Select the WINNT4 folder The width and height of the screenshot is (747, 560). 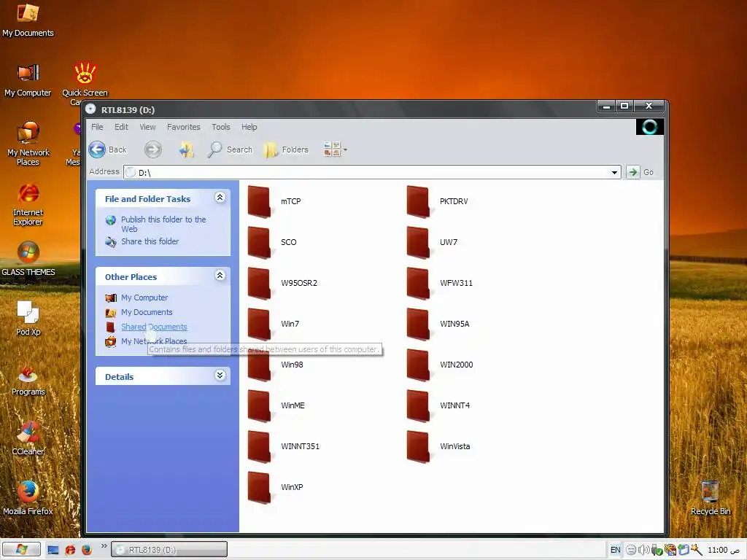click(x=438, y=407)
